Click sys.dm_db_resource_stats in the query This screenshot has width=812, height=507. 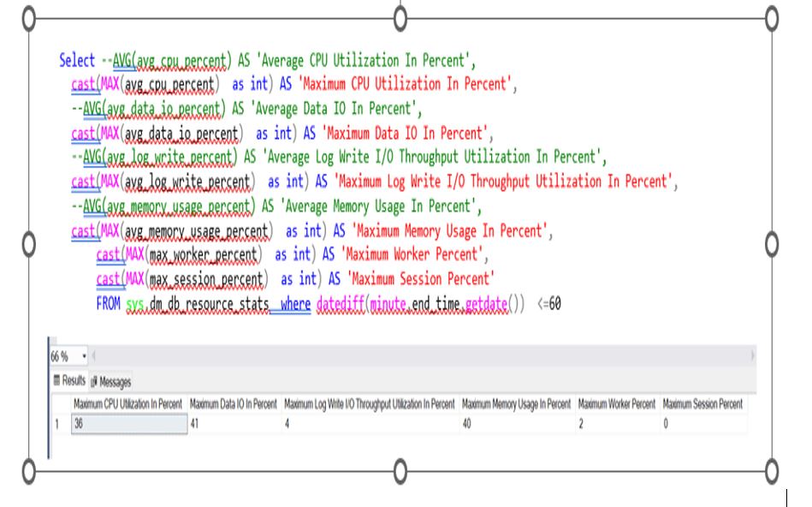[198, 304]
